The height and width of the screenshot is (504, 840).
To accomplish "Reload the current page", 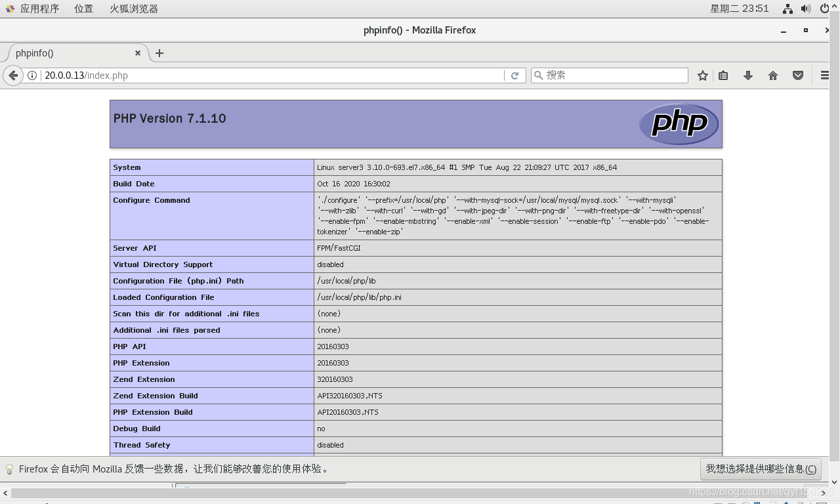I will (515, 75).
